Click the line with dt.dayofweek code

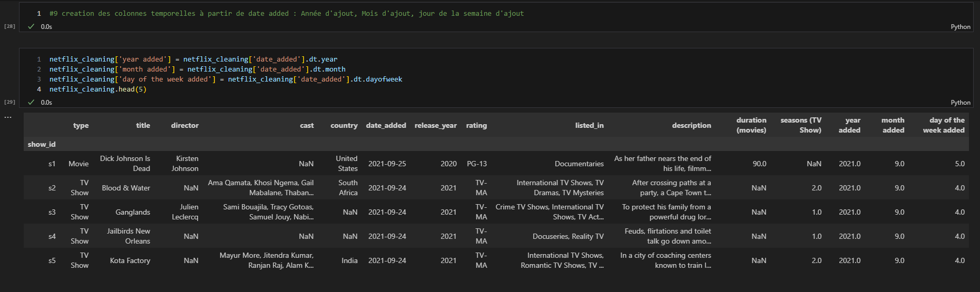click(226, 79)
